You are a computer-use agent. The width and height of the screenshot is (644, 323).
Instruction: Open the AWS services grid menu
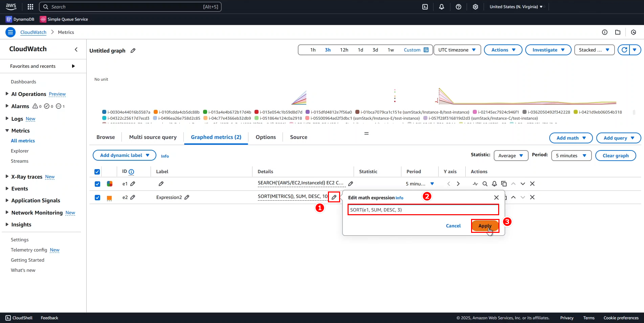[30, 6]
